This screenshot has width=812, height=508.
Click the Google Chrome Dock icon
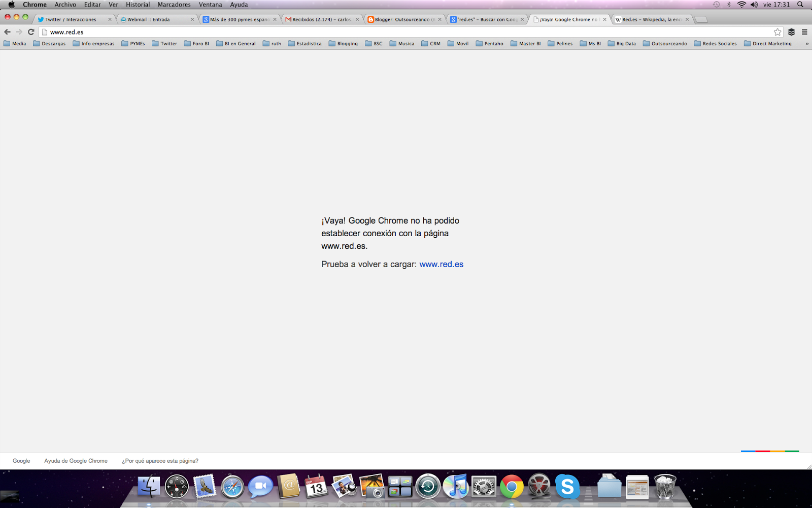tap(512, 487)
